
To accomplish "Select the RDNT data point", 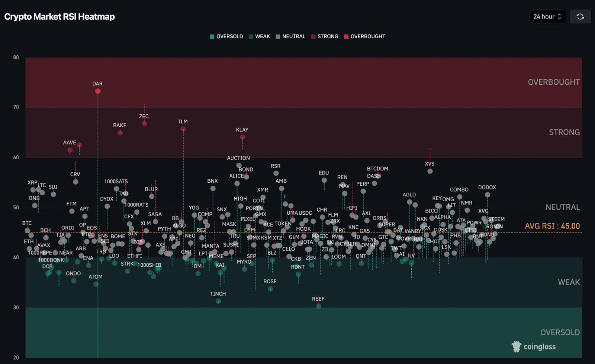I will pyautogui.click(x=298, y=274).
